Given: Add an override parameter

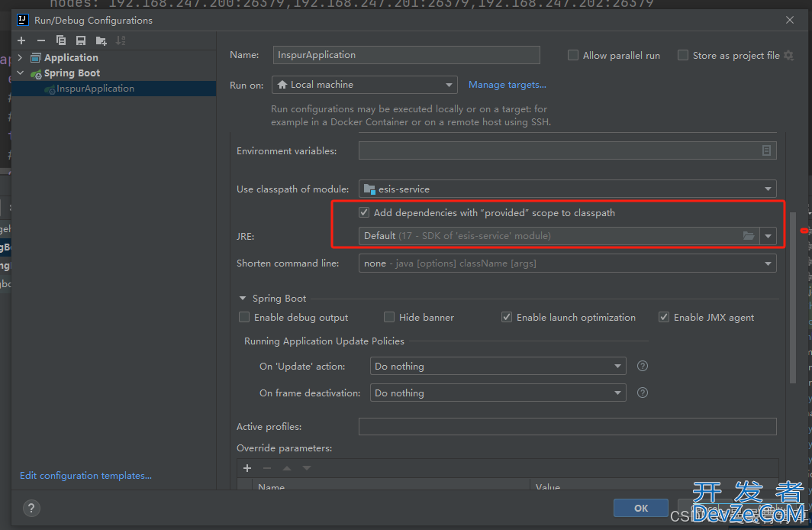Looking at the screenshot, I should pyautogui.click(x=247, y=468).
